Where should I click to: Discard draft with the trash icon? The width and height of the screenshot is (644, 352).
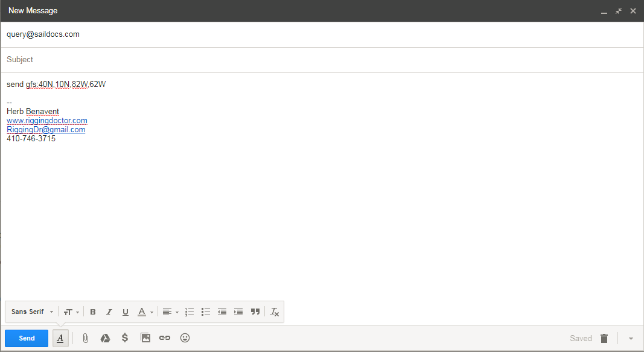(x=604, y=338)
